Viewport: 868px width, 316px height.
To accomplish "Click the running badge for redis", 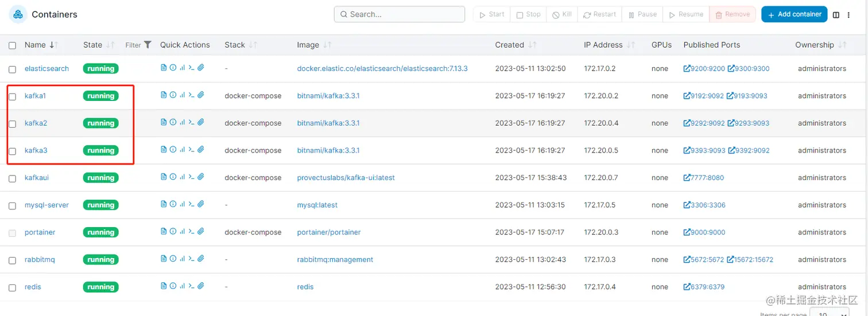I will pos(101,287).
